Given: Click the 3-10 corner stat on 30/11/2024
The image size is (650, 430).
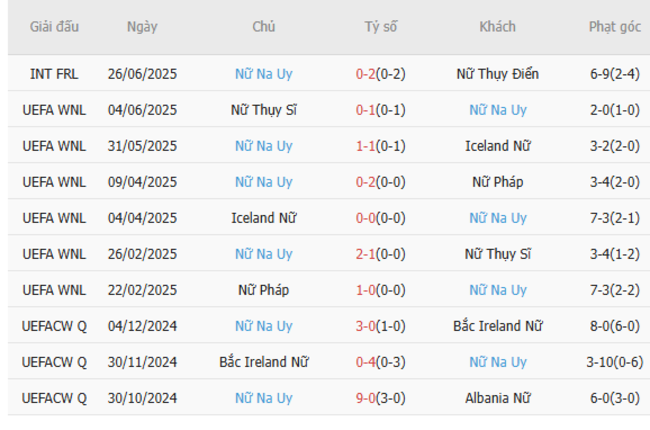Looking at the screenshot, I should 614,362.
